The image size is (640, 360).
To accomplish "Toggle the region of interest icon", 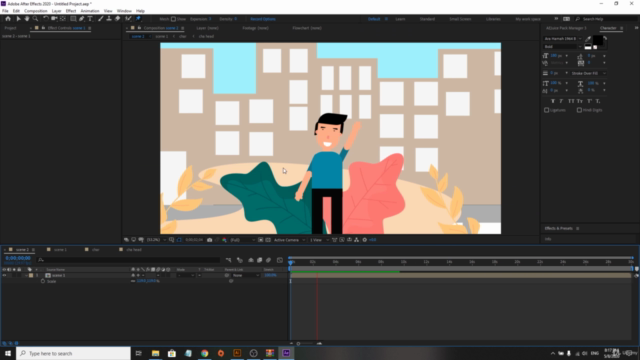I will (260, 240).
